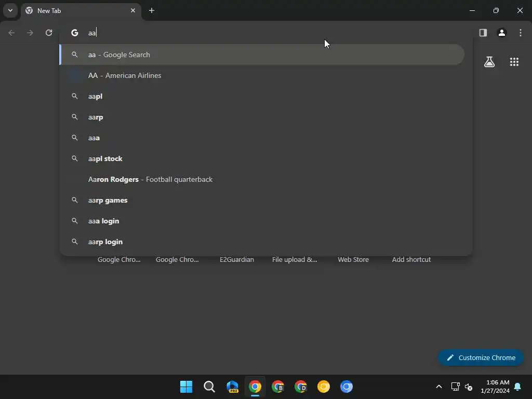Click search icon beside 'aaa login'
The height and width of the screenshot is (399, 532).
click(x=75, y=220)
